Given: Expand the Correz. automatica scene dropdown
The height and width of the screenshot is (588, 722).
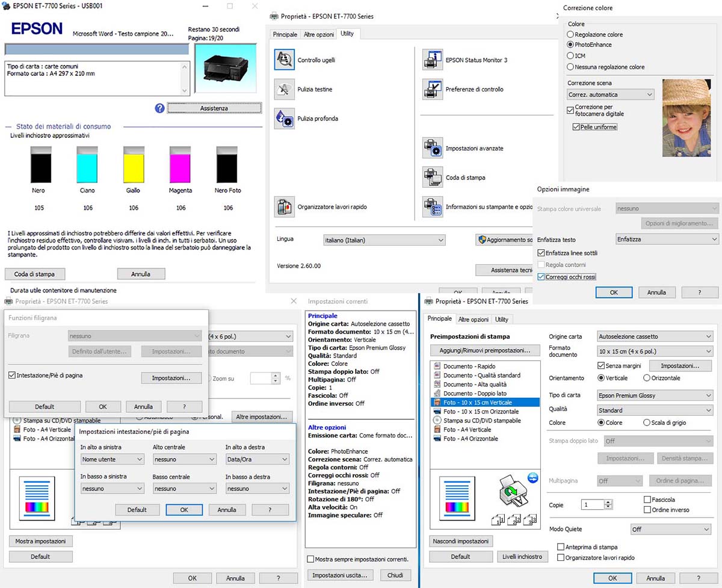Looking at the screenshot, I should click(611, 94).
